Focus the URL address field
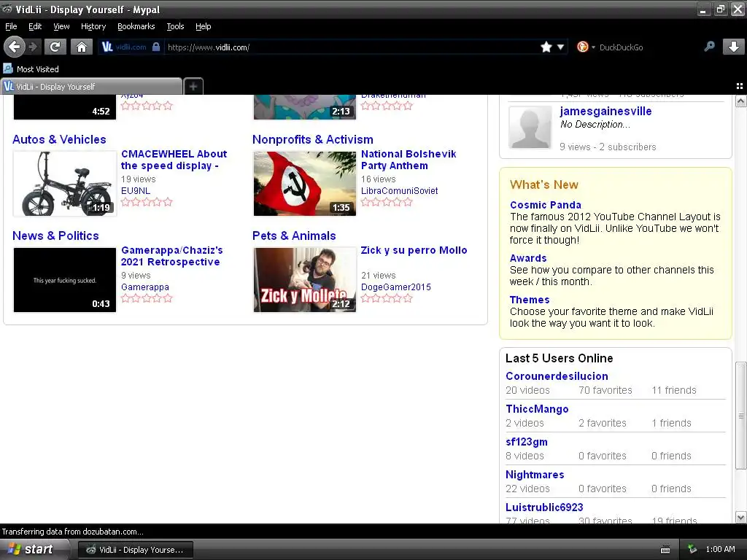The height and width of the screenshot is (560, 747). pyautogui.click(x=350, y=47)
